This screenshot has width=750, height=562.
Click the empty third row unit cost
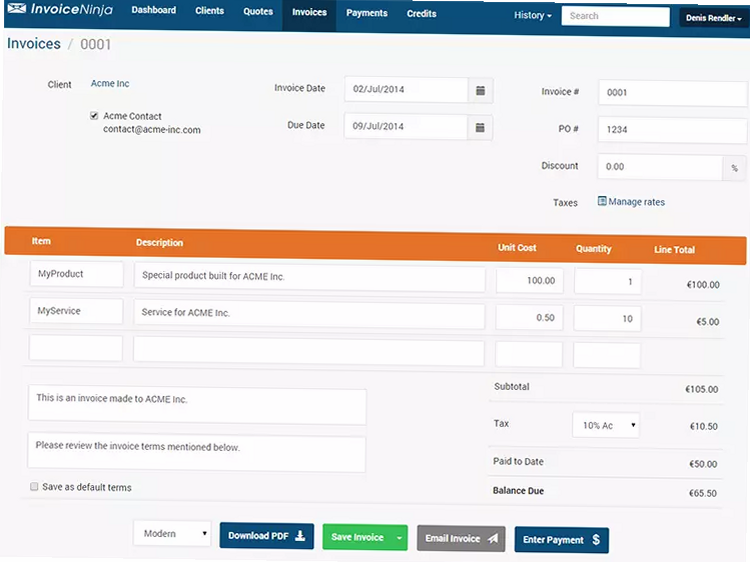pyautogui.click(x=529, y=355)
